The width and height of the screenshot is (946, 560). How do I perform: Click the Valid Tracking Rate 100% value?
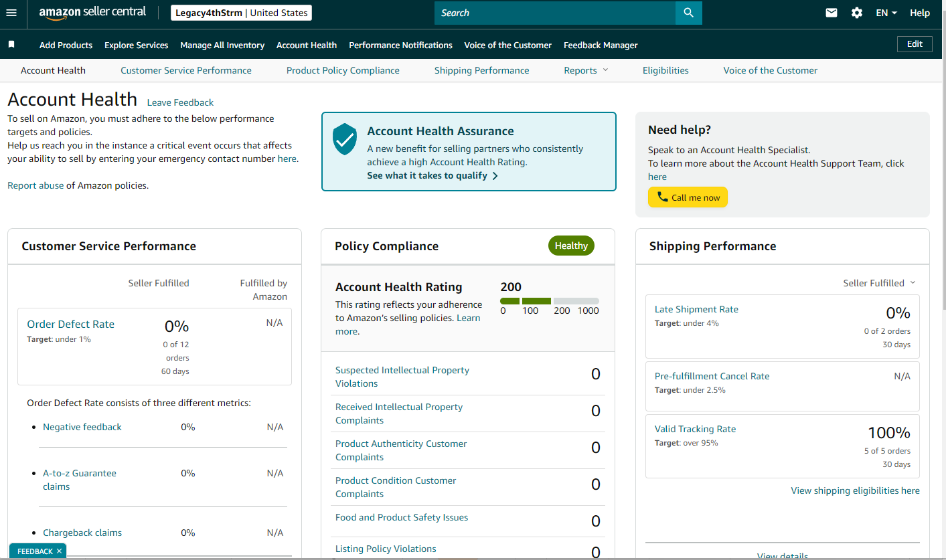click(889, 432)
